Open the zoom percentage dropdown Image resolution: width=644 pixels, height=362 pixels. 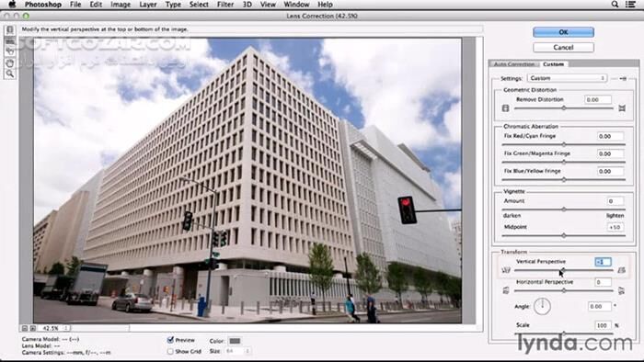point(53,328)
